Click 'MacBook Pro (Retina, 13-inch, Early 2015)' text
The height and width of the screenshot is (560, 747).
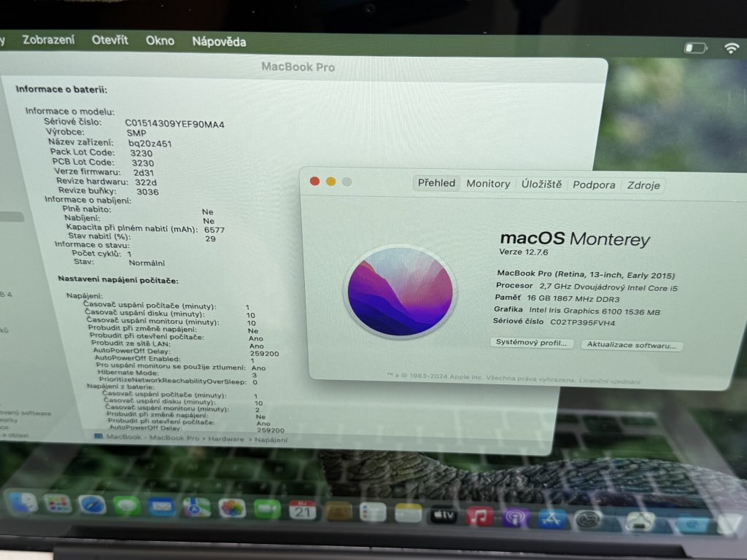click(x=586, y=274)
